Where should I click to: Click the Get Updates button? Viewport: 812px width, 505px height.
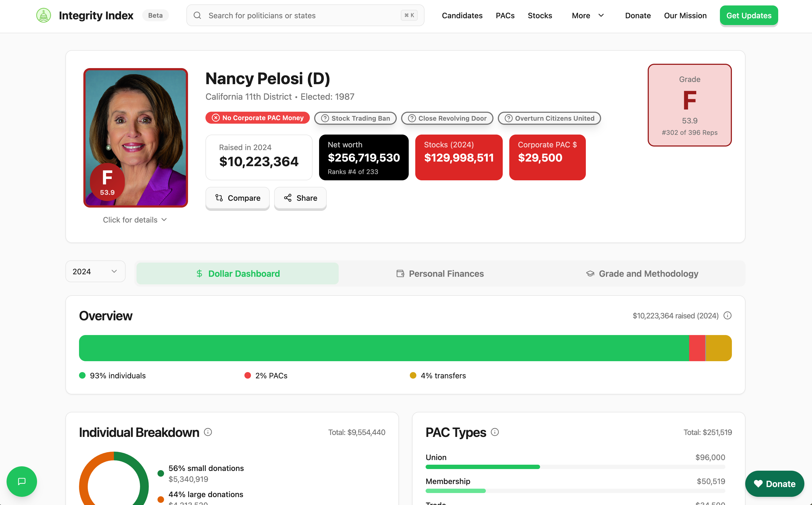click(x=749, y=15)
